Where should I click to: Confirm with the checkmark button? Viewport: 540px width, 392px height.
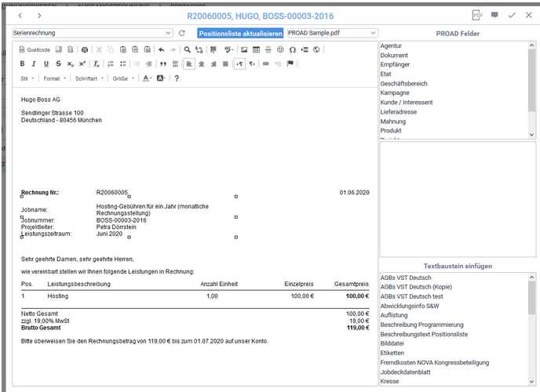pyautogui.click(x=512, y=15)
